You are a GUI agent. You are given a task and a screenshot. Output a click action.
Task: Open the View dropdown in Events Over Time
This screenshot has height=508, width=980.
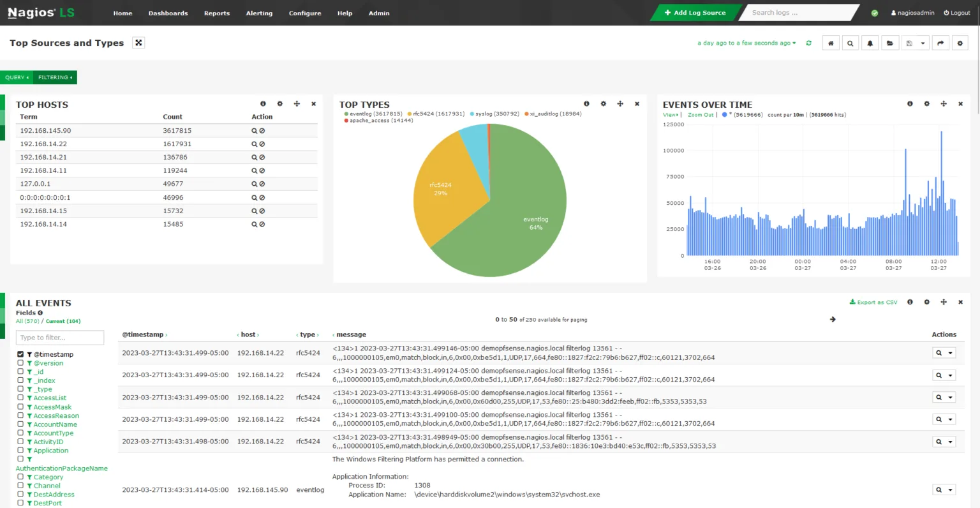click(671, 115)
